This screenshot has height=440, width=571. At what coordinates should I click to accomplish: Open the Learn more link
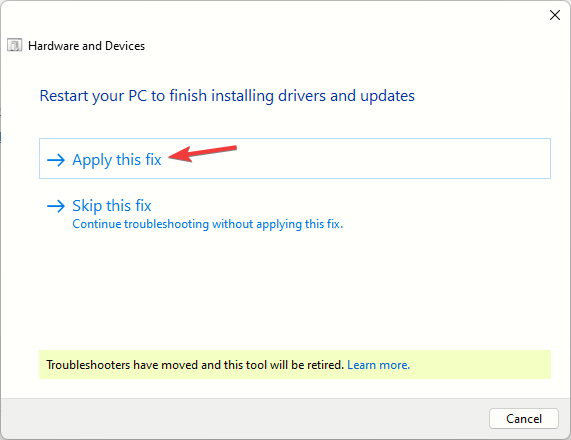coord(378,365)
